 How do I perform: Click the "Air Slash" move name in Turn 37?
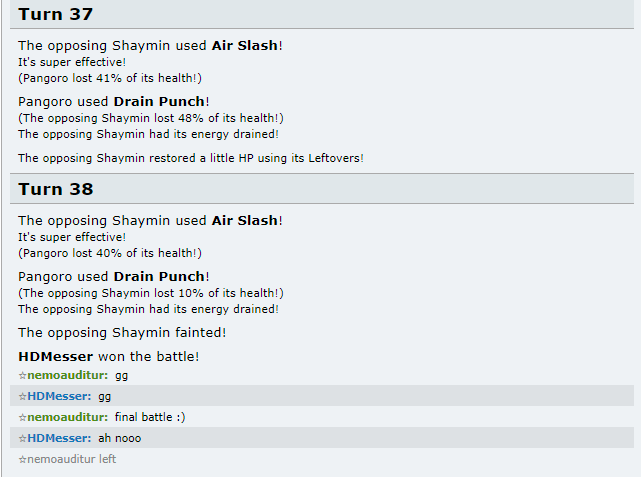[x=245, y=45]
